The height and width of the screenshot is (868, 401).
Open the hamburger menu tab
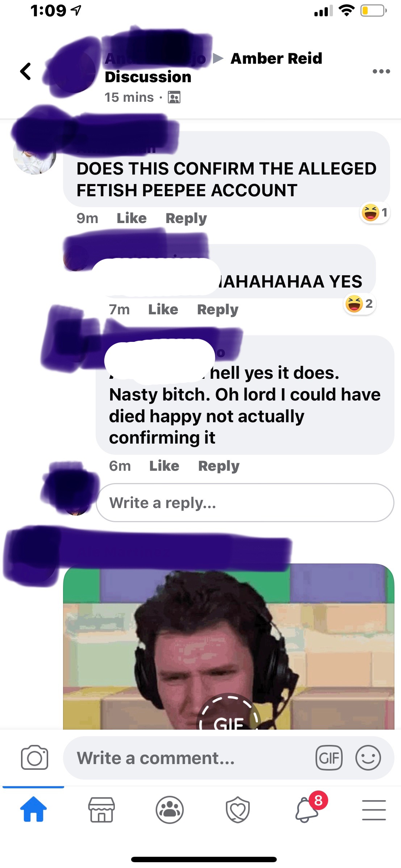374,810
